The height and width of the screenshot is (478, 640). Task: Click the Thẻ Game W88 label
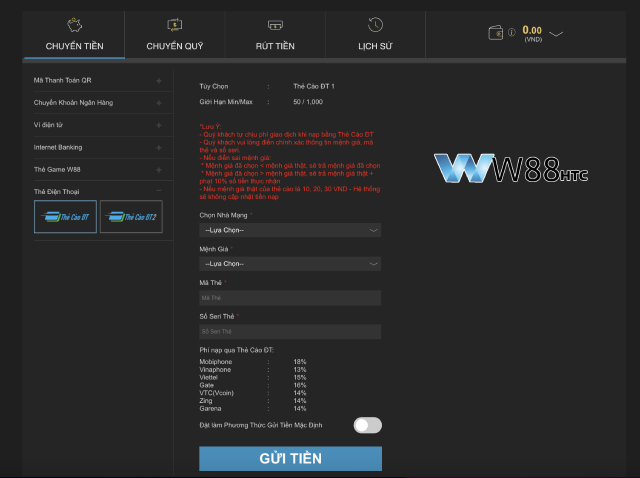[57, 169]
